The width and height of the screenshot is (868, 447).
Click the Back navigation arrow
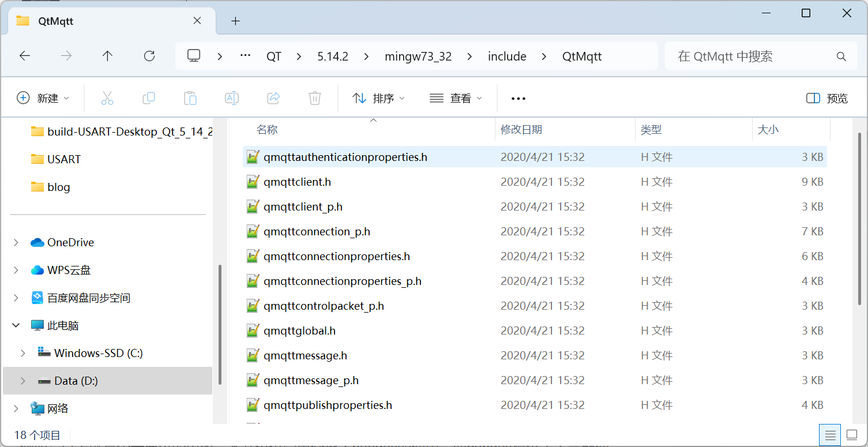click(25, 56)
